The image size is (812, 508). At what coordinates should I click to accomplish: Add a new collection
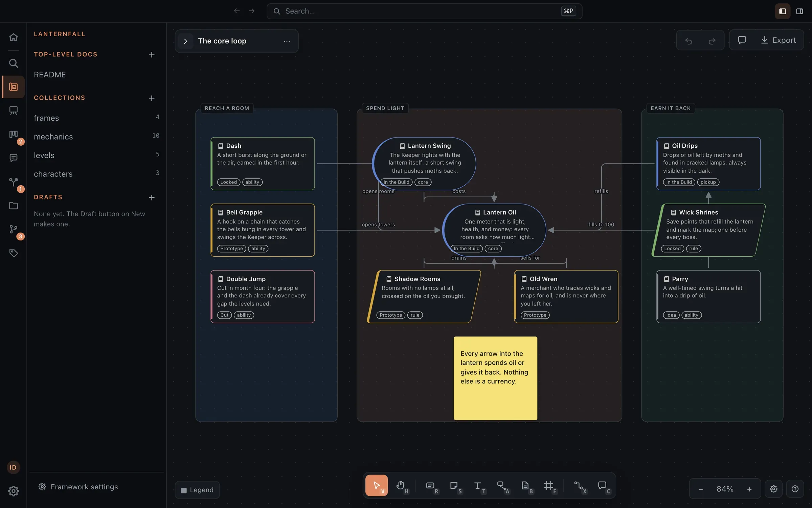pos(152,98)
